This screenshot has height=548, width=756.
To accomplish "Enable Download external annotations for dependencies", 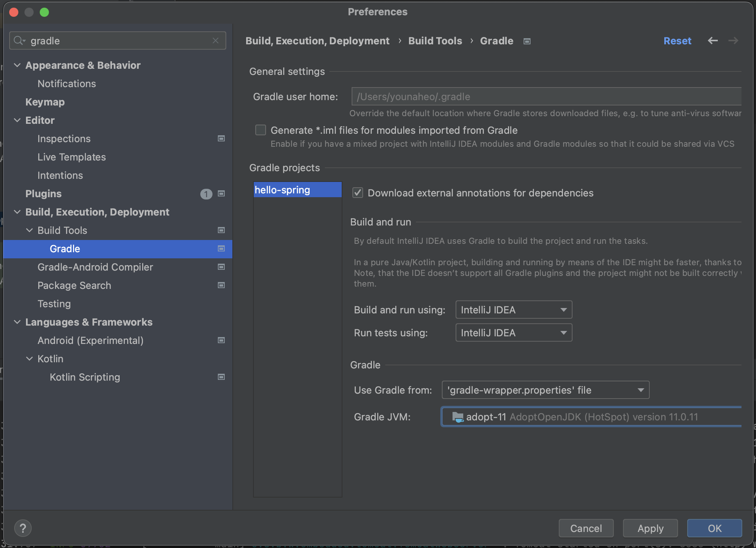I will click(x=358, y=193).
